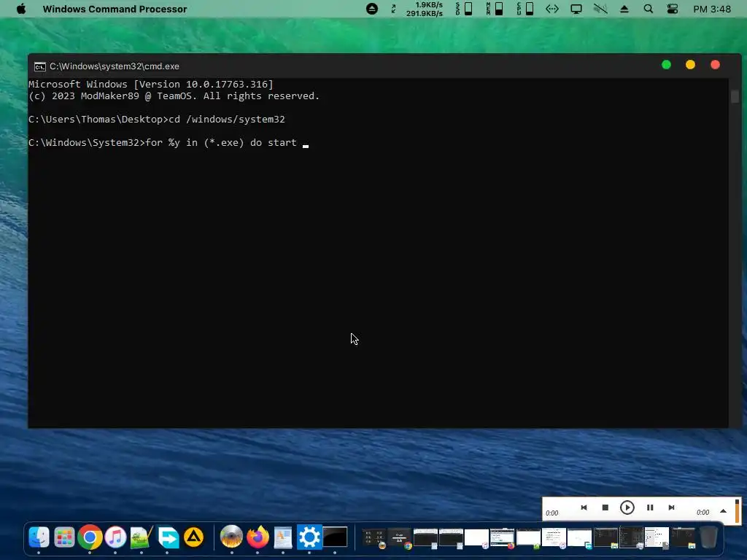Open the network speed monitor
The height and width of the screenshot is (560, 747).
[424, 9]
